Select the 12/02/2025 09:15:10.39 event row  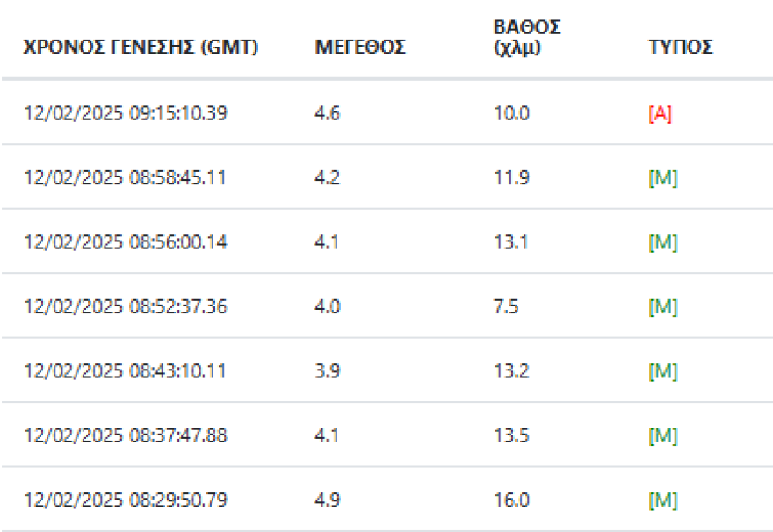tap(126, 113)
